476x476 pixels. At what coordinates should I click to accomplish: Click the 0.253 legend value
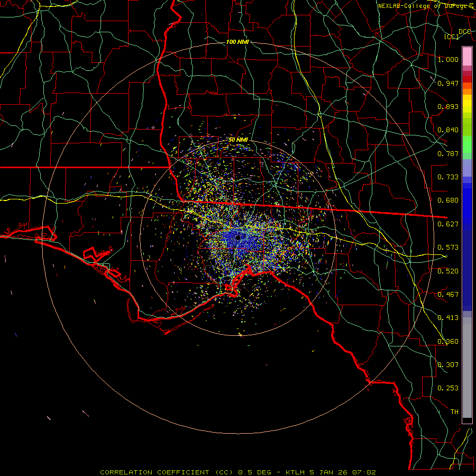[448, 388]
